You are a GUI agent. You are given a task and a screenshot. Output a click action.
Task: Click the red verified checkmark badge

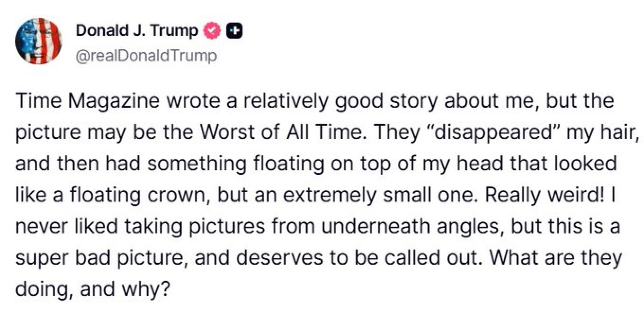[212, 31]
